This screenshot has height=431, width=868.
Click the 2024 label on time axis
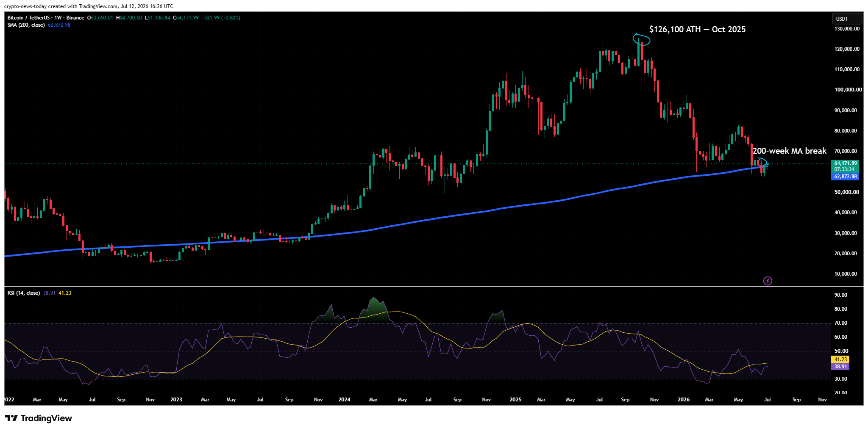(x=344, y=400)
